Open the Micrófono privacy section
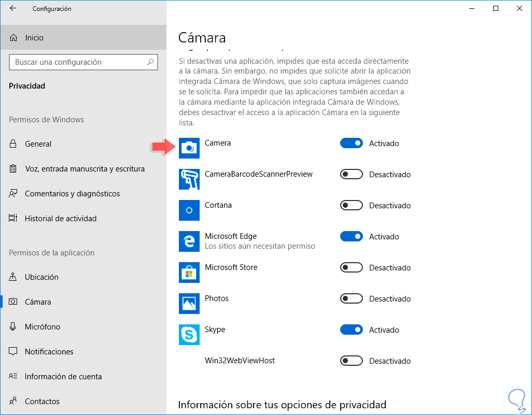The width and height of the screenshot is (532, 415). [x=43, y=327]
